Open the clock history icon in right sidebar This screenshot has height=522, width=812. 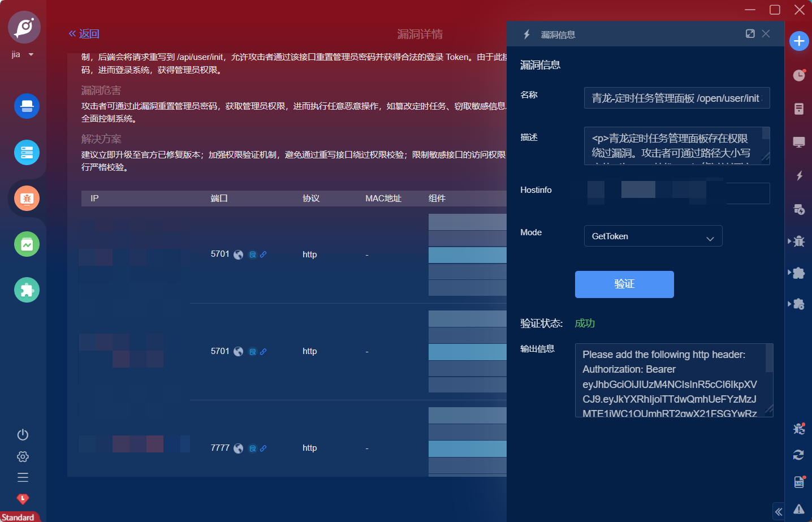pyautogui.click(x=798, y=75)
